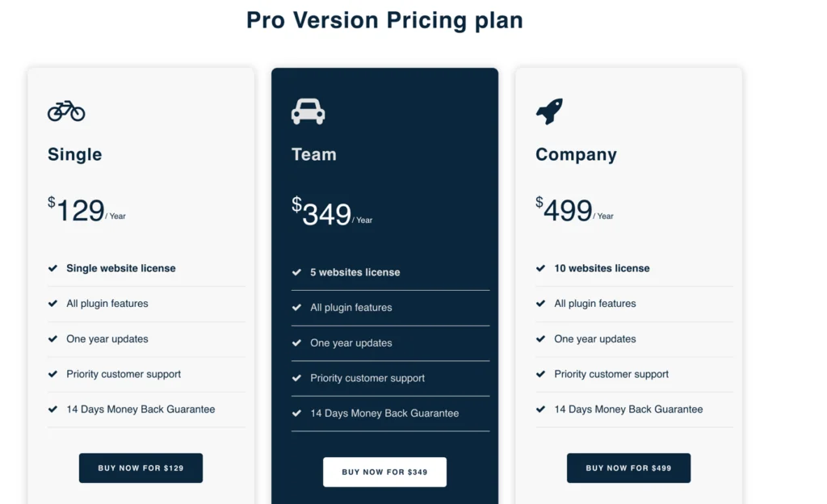Buy the Team plan for $349

[x=384, y=472]
